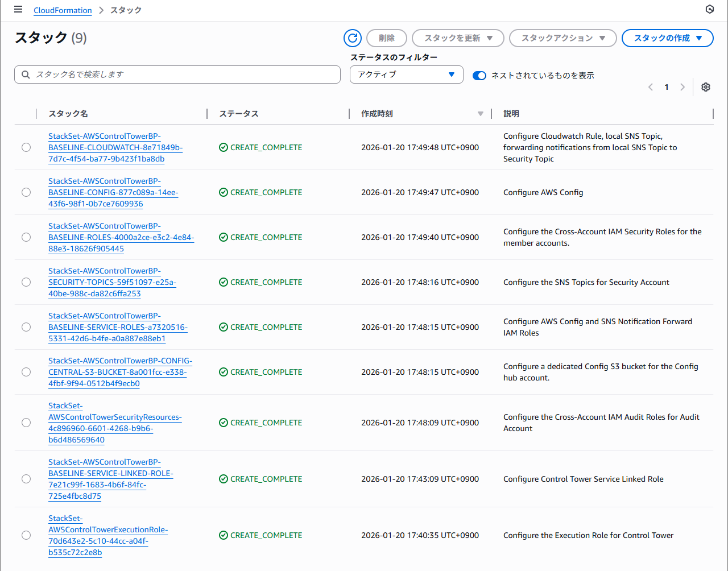Click the top-right hexagon settings icon
The width and height of the screenshot is (728, 571).
point(709,10)
